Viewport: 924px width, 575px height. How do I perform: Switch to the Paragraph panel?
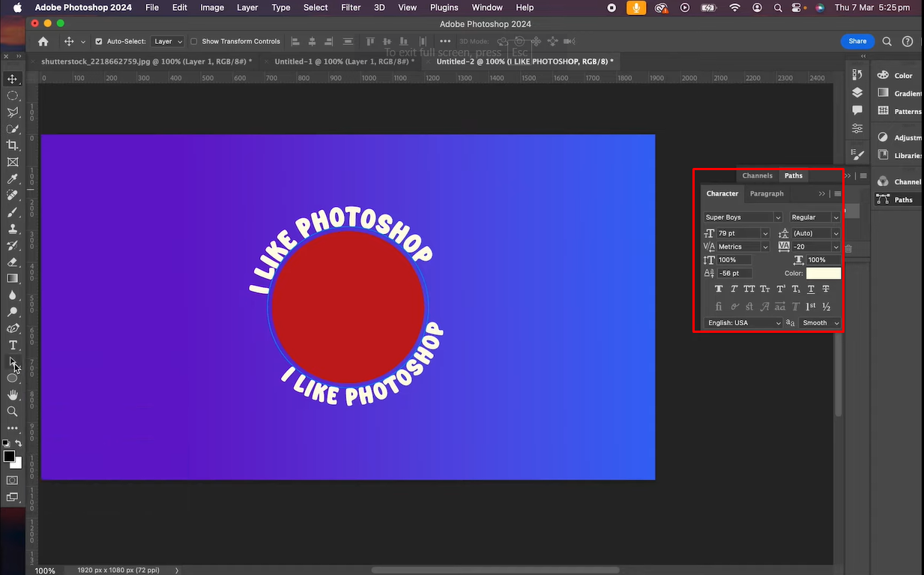[x=766, y=193]
